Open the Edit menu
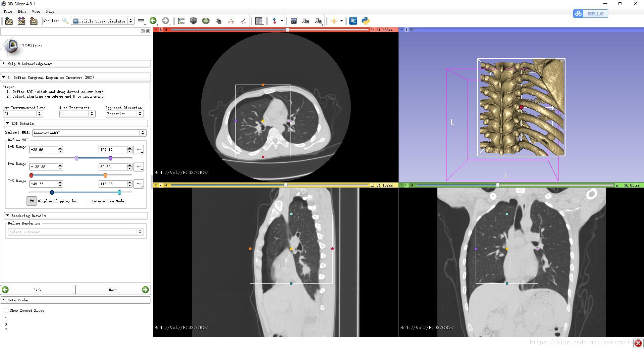 [x=22, y=11]
